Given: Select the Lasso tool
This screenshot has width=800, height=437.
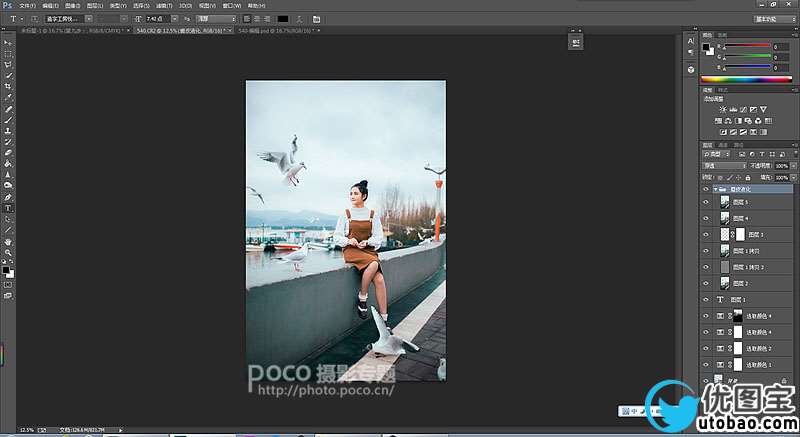Looking at the screenshot, I should pos(8,65).
